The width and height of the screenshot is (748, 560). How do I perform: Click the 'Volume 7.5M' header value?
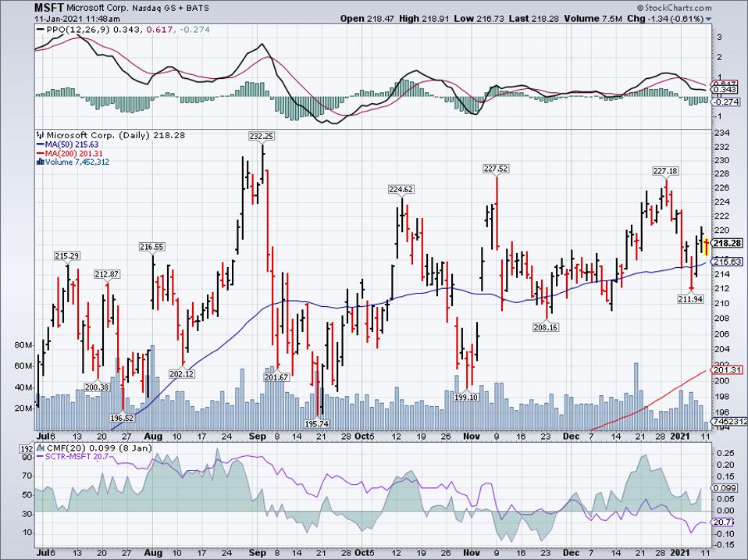(593, 19)
